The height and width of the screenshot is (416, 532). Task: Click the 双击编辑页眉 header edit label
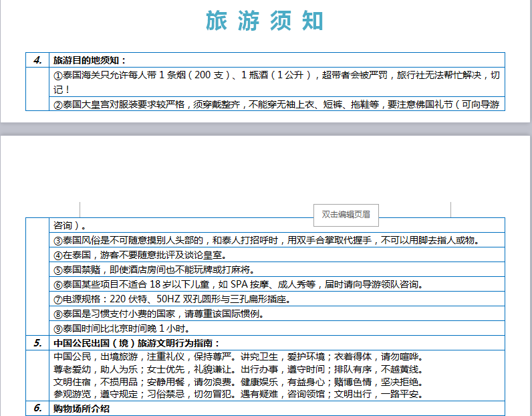[346, 215]
